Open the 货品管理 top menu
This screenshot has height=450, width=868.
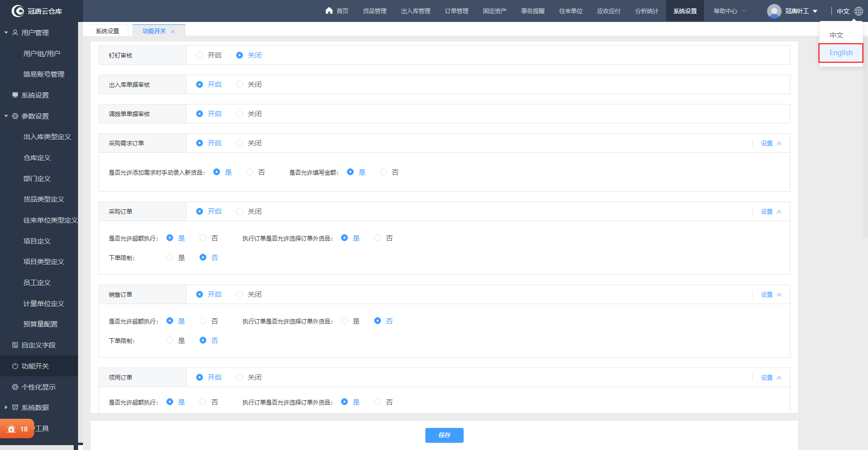click(374, 11)
